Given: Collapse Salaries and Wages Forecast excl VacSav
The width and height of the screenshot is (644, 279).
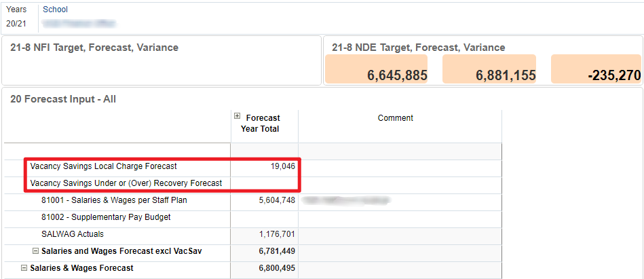Looking at the screenshot, I should 35,251.
